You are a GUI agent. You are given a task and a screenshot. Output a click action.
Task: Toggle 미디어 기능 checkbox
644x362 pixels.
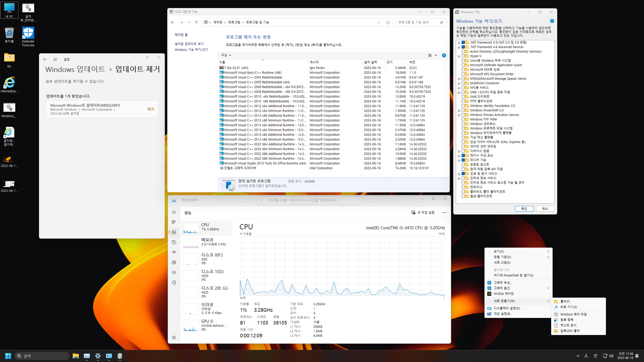pyautogui.click(x=463, y=160)
